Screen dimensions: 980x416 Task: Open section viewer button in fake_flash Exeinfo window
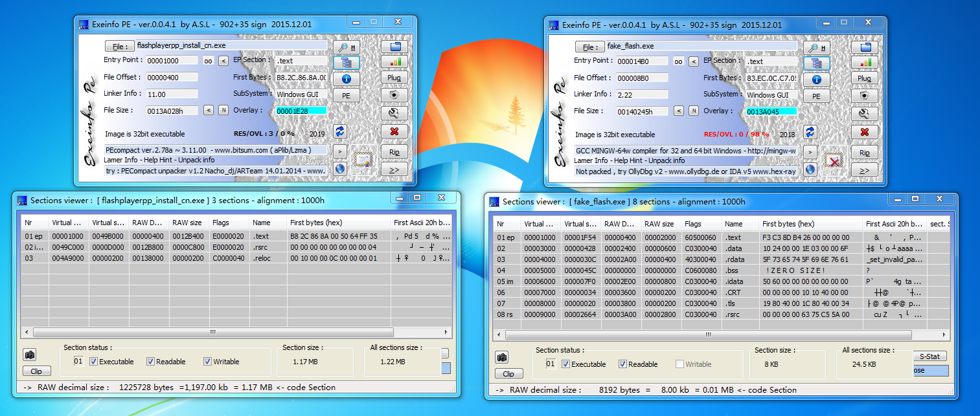(x=816, y=63)
